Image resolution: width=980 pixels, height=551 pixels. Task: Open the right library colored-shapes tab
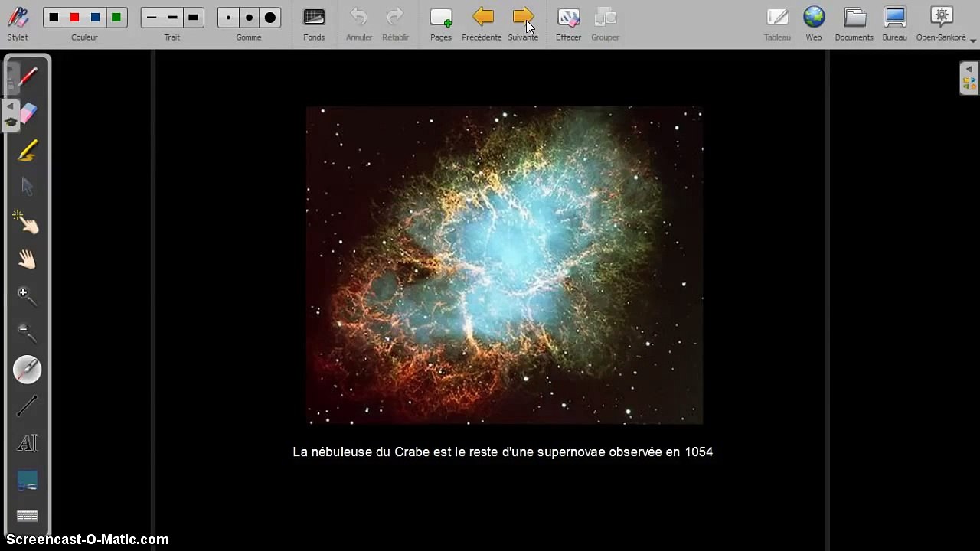969,84
